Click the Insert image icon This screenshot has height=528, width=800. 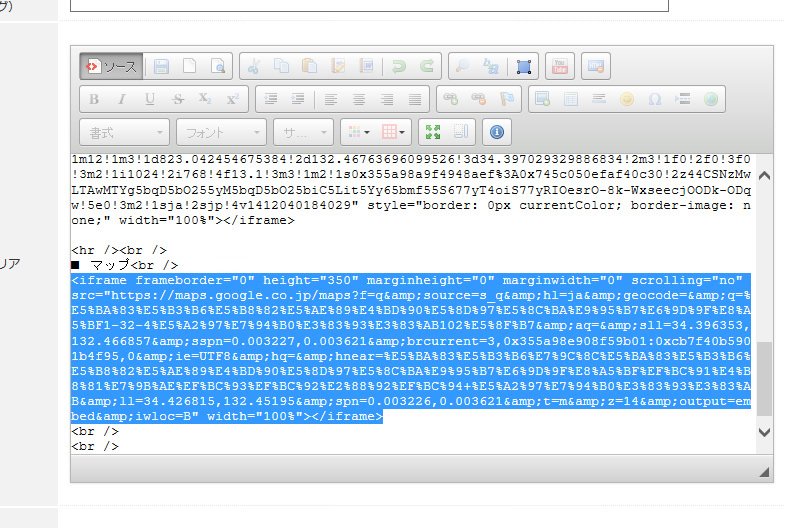pyautogui.click(x=542, y=99)
